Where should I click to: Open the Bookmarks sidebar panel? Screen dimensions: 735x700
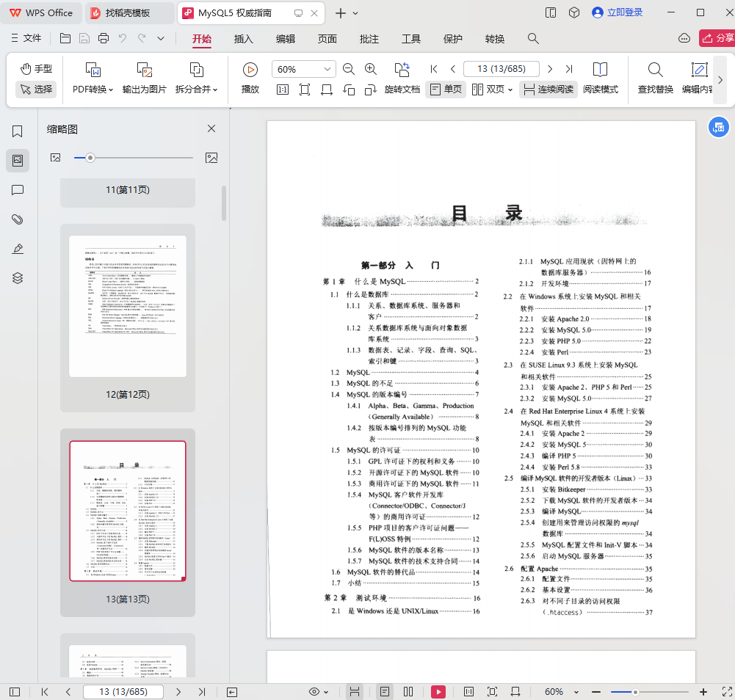tap(18, 131)
